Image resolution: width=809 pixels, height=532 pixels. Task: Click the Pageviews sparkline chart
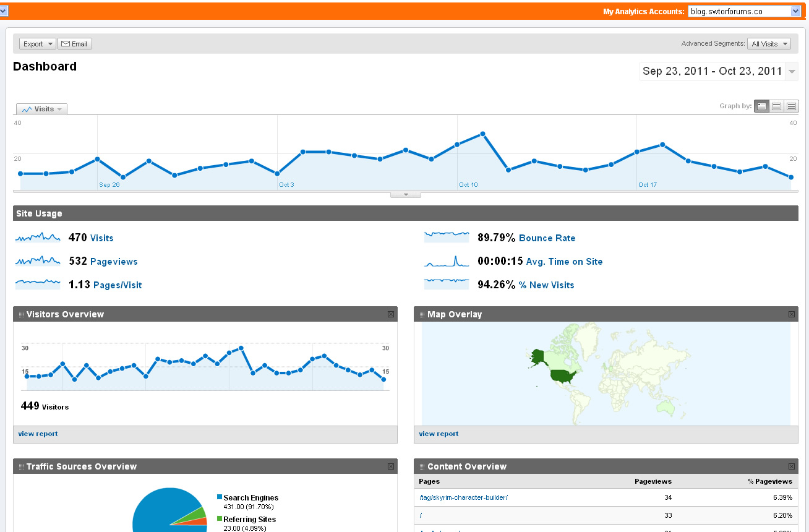click(x=38, y=261)
